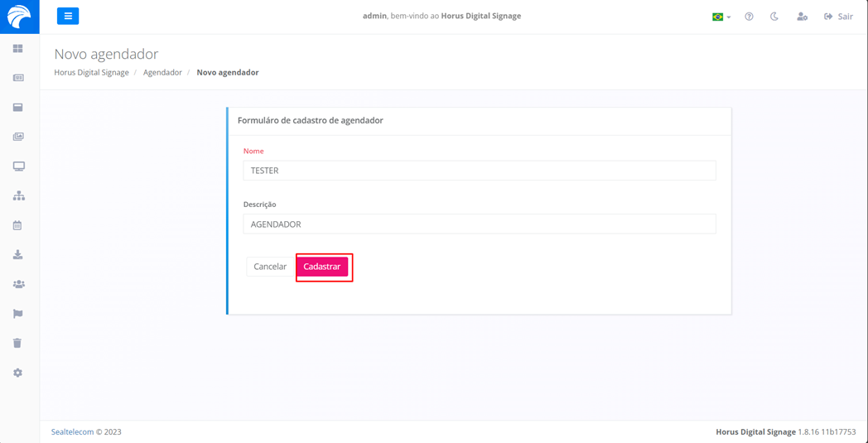Open the media gallery images icon
The image size is (868, 443).
[18, 137]
